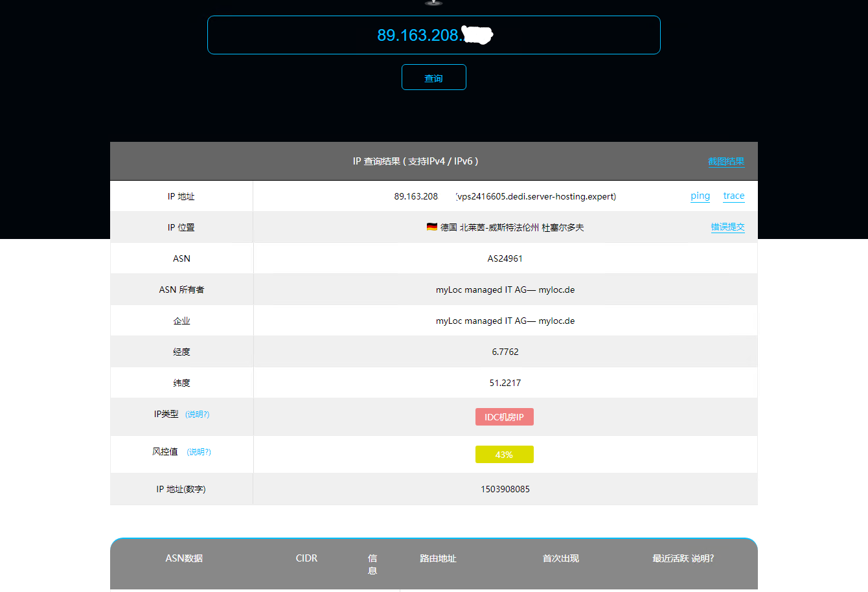Click the 经度 row label
Screen dimensions: 868x592
(181, 352)
